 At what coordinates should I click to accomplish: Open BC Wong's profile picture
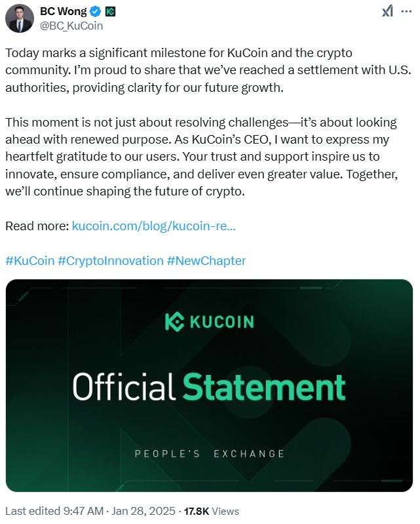20,18
